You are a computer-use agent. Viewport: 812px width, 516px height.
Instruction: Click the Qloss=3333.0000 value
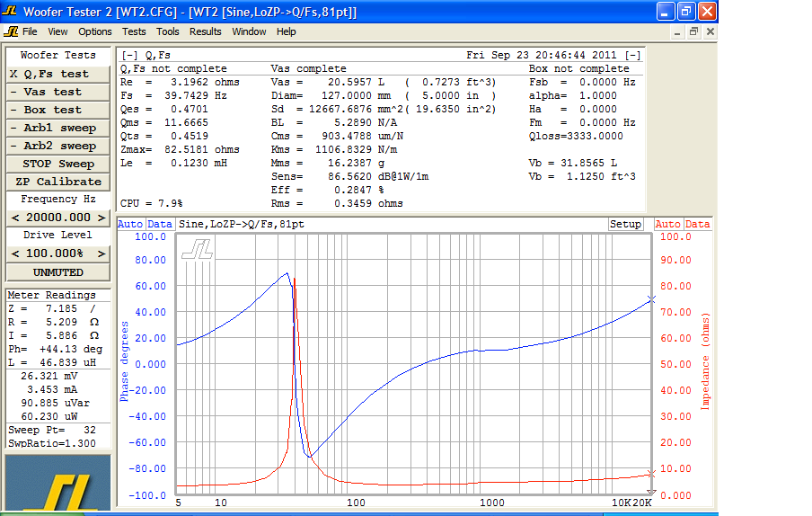pos(576,137)
